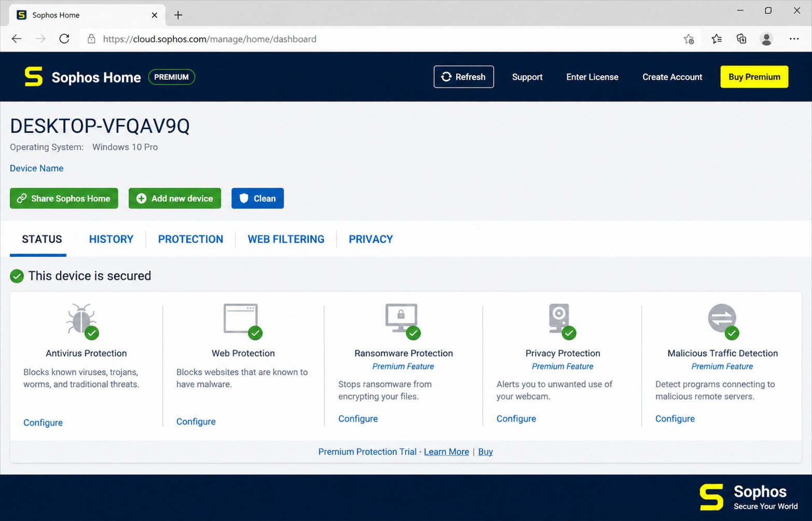Viewport: 812px width, 521px height.
Task: Open the browser profile avatar
Action: (766, 39)
